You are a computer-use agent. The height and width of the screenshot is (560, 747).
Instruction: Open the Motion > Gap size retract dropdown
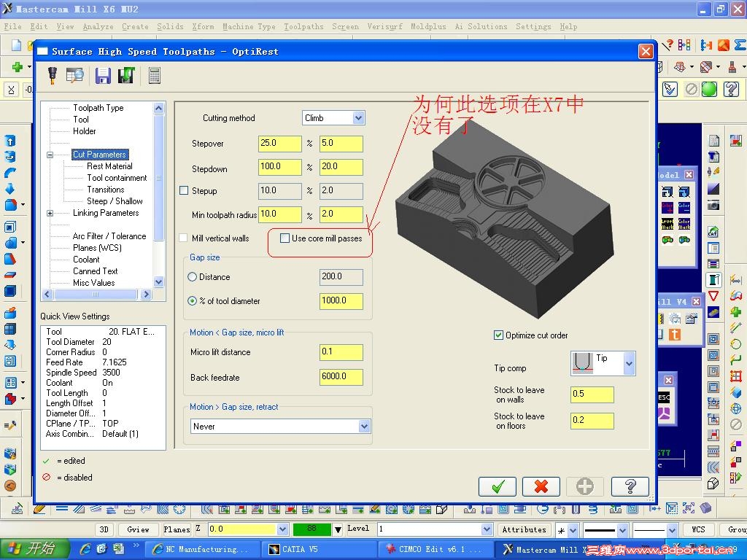[364, 426]
